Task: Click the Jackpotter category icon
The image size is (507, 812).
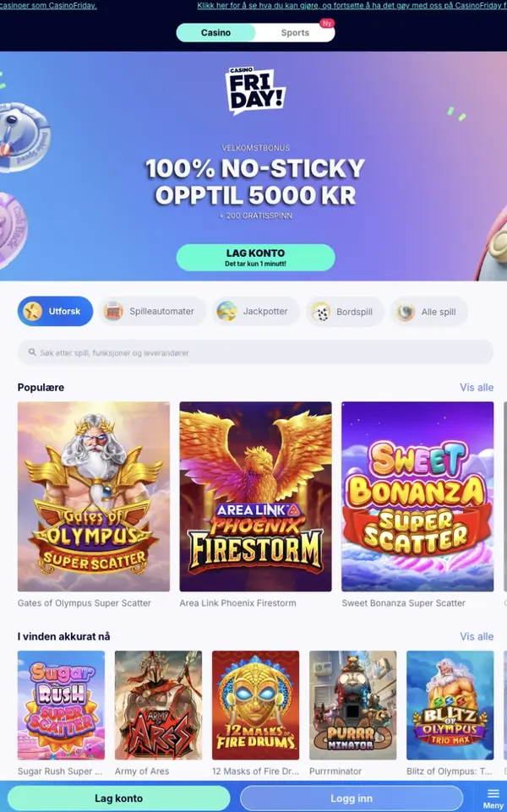Action: 226,311
